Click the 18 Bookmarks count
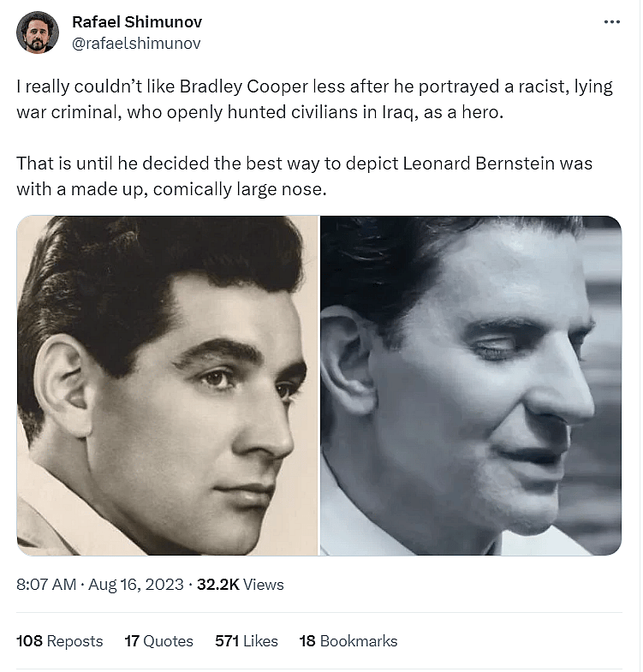The width and height of the screenshot is (643, 672). 348,640
